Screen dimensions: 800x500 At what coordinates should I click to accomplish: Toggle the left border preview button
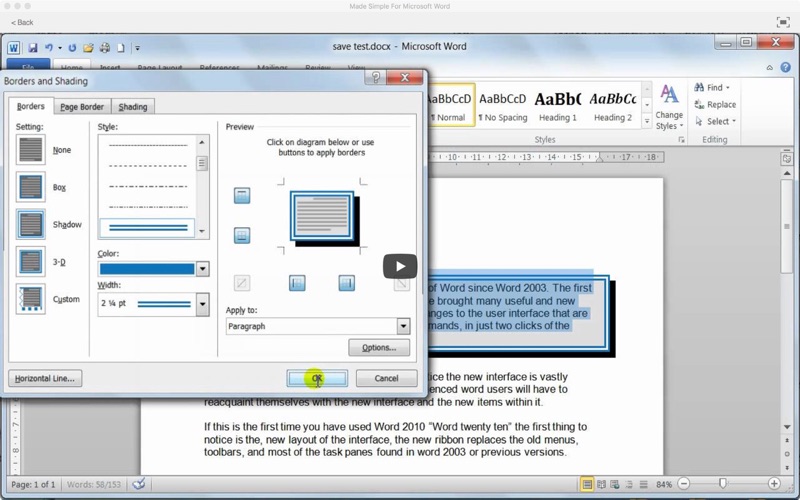click(297, 283)
